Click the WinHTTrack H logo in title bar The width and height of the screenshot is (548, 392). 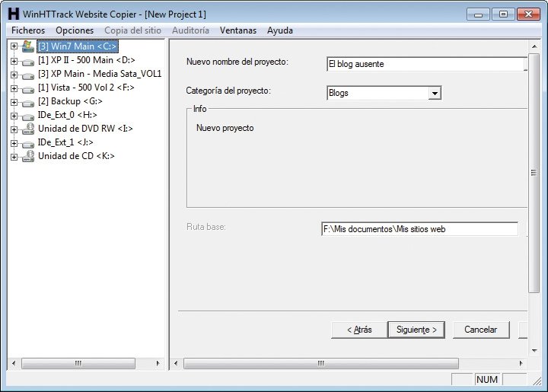click(x=13, y=14)
